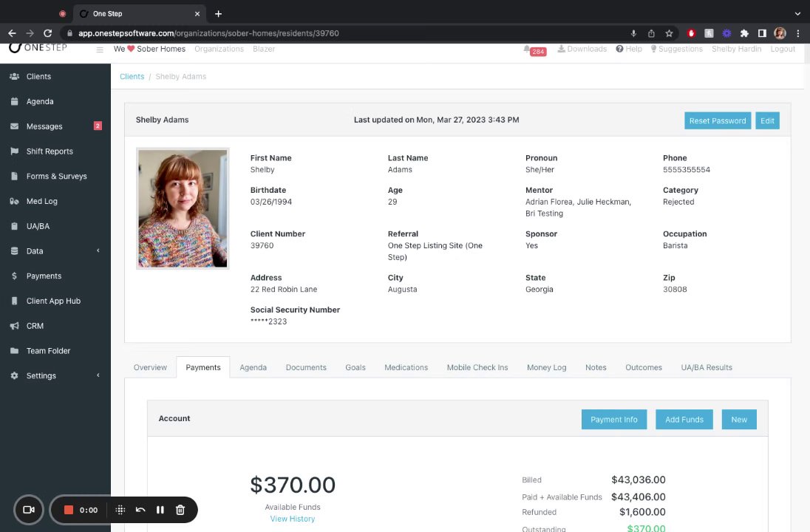Click the browser address bar URL
The height and width of the screenshot is (532, 810).
[208, 33]
